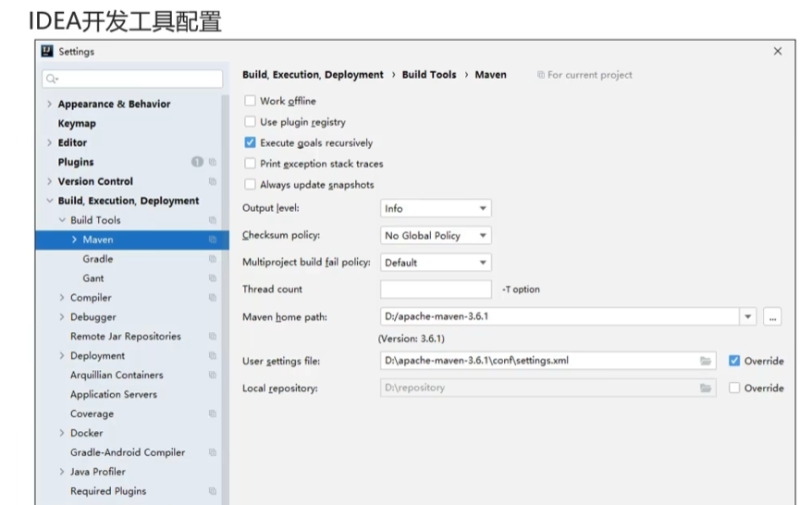Screen dimensions: 812x505
Task: Enable the Work offline checkbox
Action: [x=250, y=101]
